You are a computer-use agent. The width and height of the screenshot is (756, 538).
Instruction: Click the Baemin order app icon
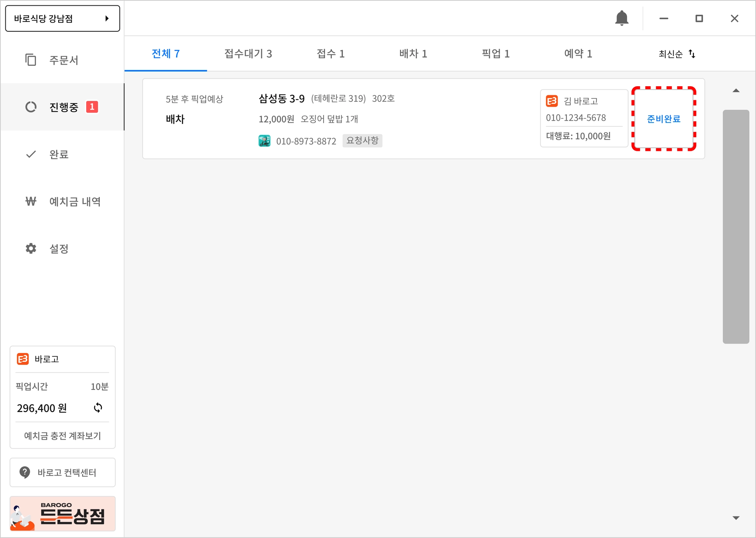click(x=264, y=141)
